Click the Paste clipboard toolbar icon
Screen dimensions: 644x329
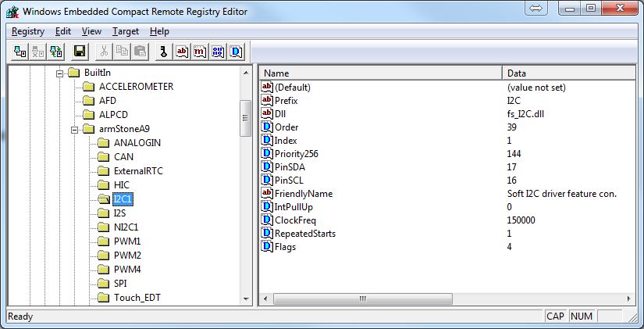pos(140,52)
